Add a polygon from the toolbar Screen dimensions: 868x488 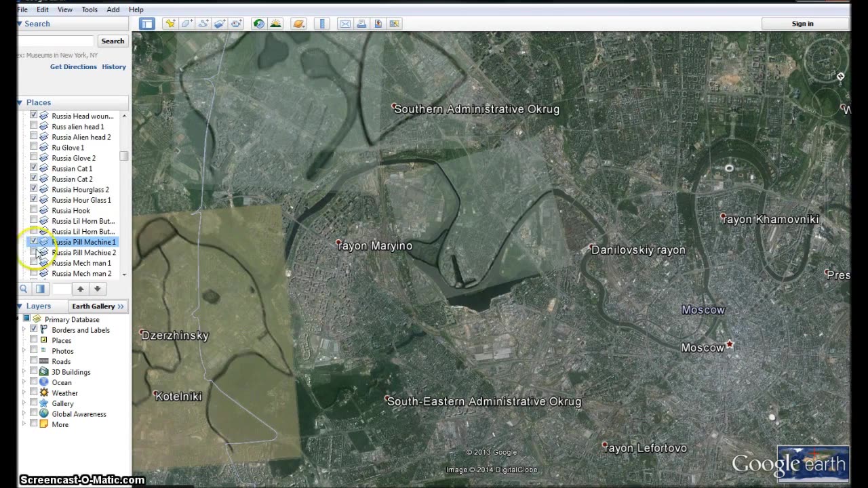186,24
